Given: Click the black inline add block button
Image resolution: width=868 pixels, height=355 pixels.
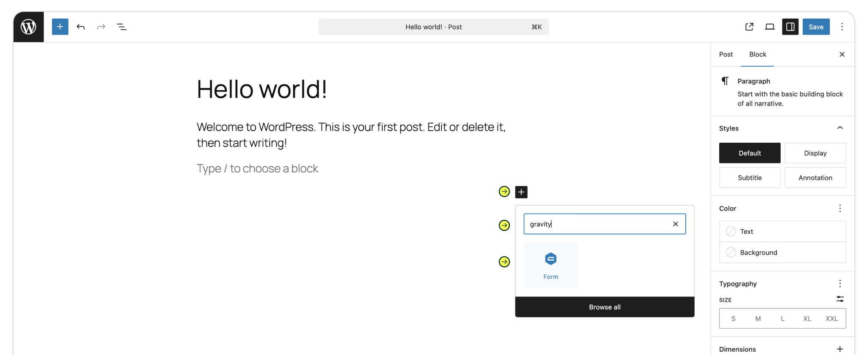Looking at the screenshot, I should 521,192.
